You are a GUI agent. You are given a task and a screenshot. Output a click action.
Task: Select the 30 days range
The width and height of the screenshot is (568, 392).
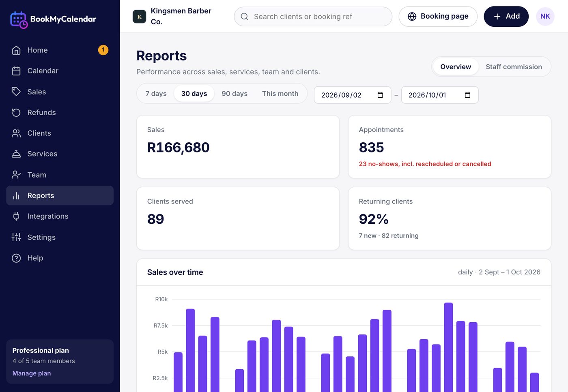click(x=194, y=94)
